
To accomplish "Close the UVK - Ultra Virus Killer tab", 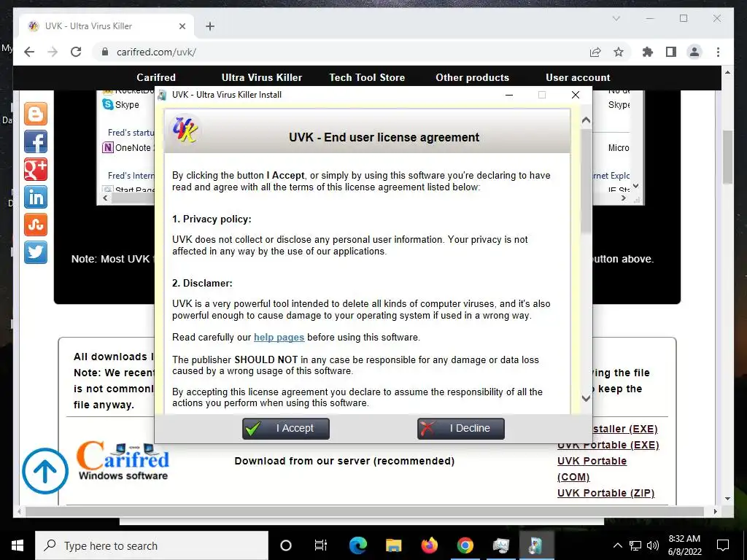I will click(182, 26).
